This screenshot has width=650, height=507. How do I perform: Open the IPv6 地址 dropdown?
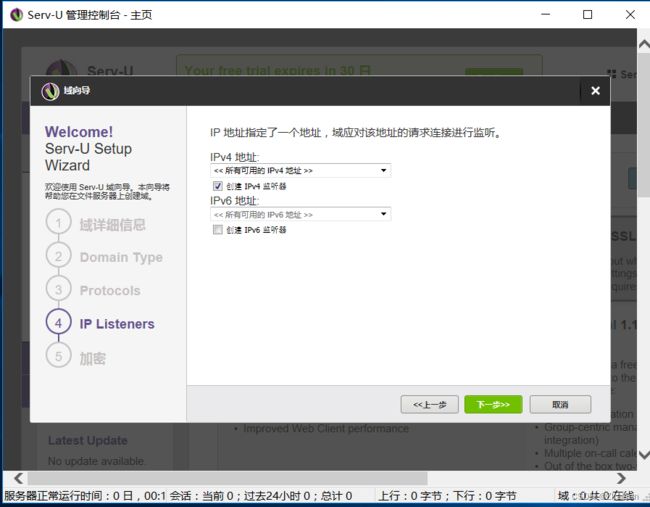click(301, 214)
